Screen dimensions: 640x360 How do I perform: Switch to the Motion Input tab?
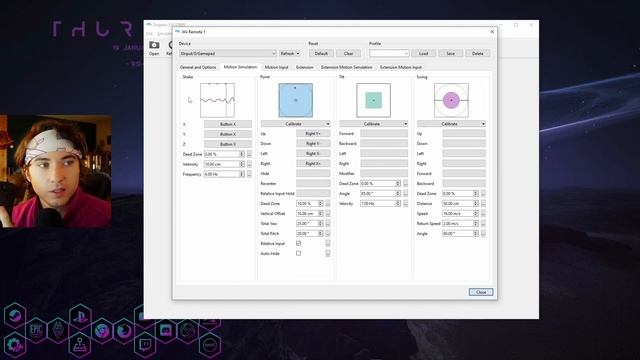tap(276, 67)
